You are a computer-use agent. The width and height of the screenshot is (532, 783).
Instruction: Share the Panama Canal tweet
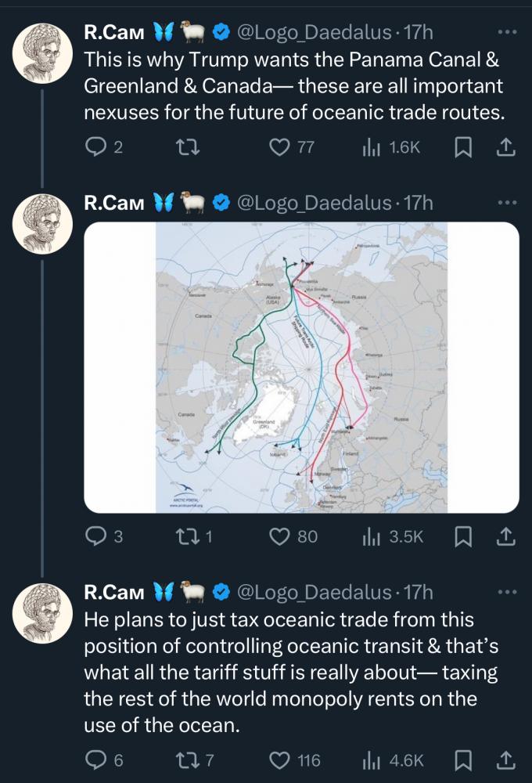pos(505,146)
